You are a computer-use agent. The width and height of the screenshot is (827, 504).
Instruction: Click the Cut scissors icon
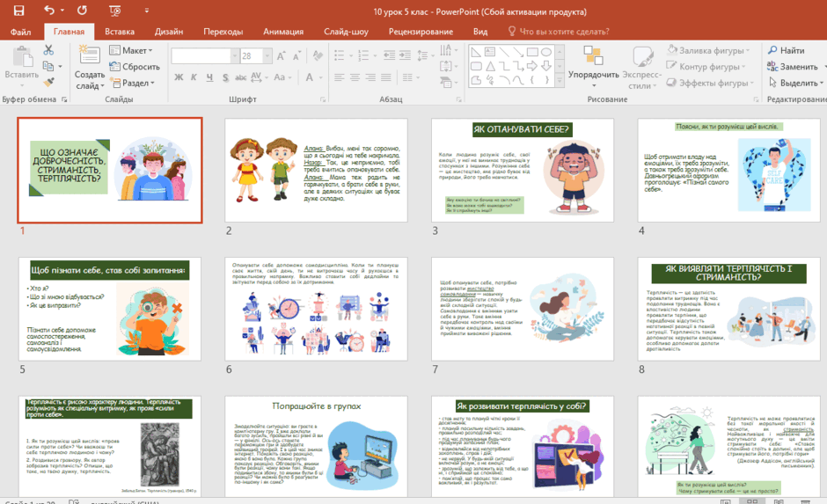pos(48,50)
